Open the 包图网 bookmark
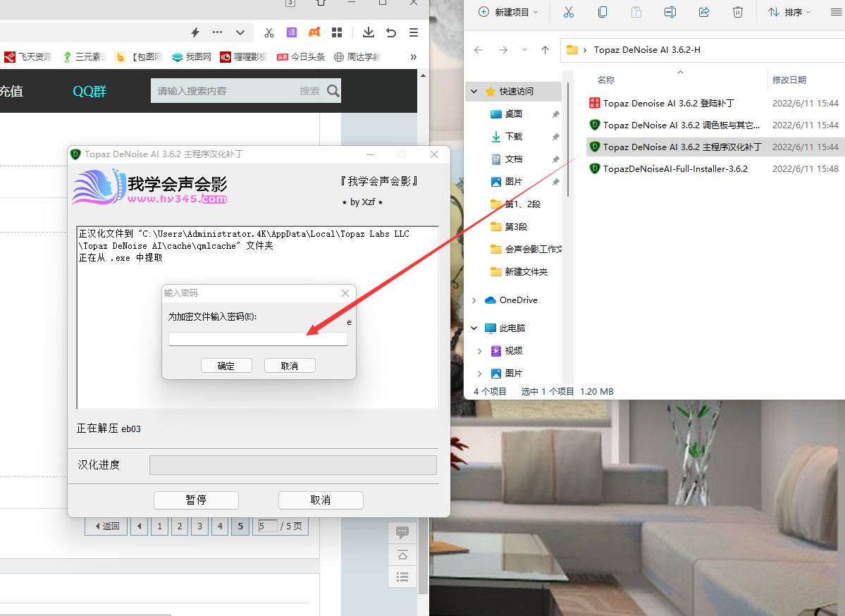Screen dimensions: 845x616 [x=139, y=57]
